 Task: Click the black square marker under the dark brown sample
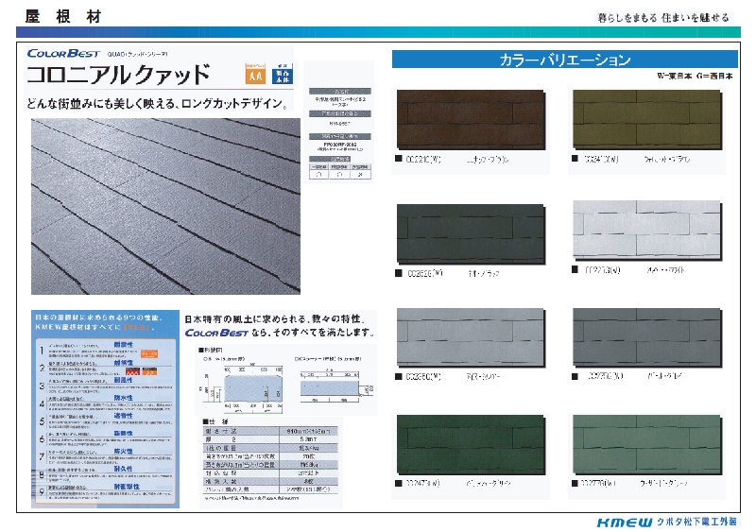[399, 158]
